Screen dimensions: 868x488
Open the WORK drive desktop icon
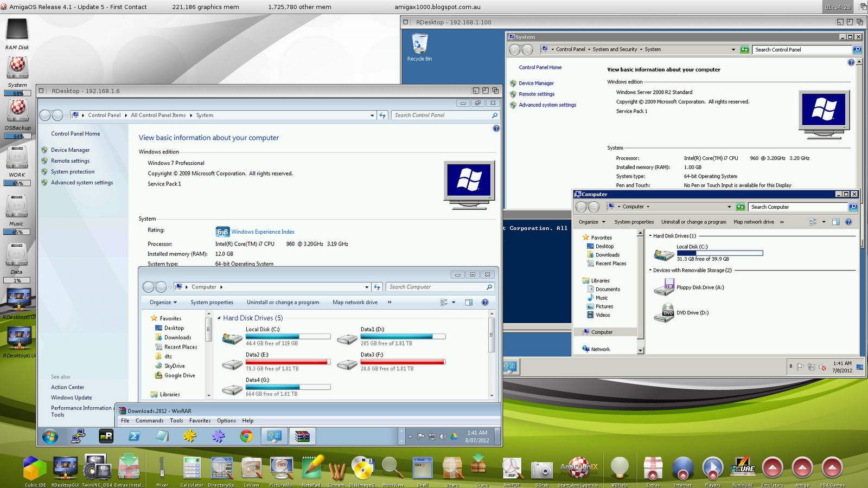coord(17,158)
